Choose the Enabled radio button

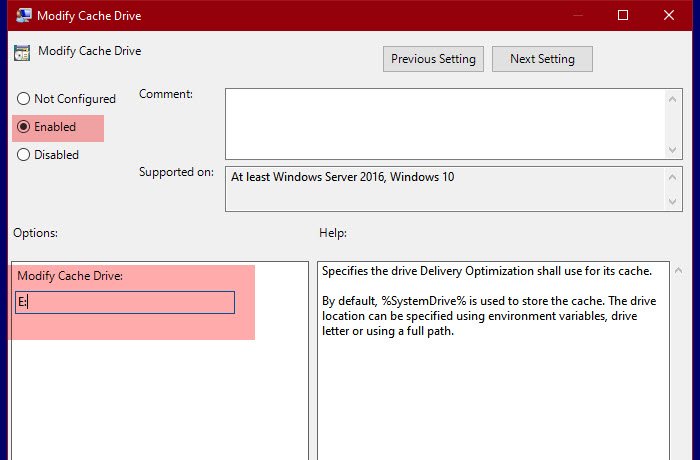point(24,127)
